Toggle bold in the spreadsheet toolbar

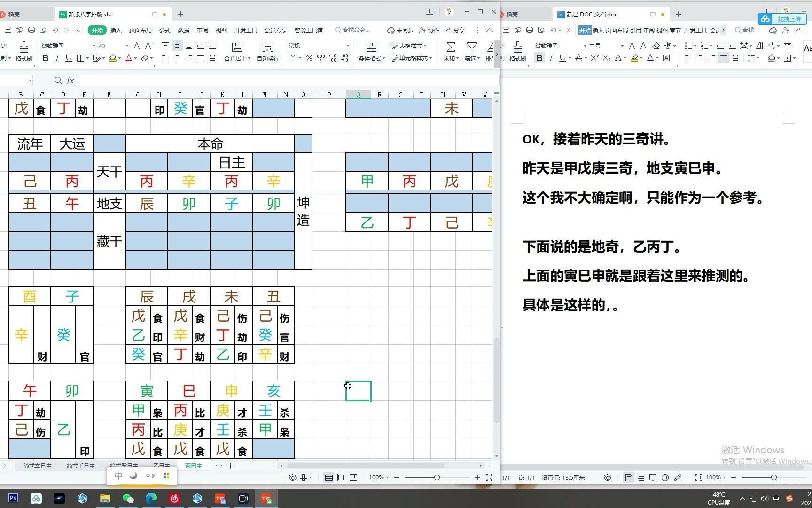[46, 58]
